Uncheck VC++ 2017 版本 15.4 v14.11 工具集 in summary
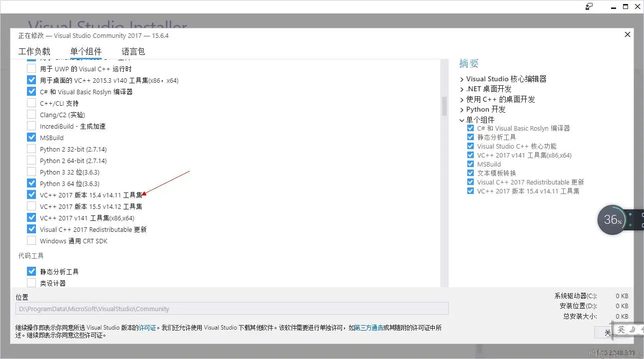 [470, 191]
